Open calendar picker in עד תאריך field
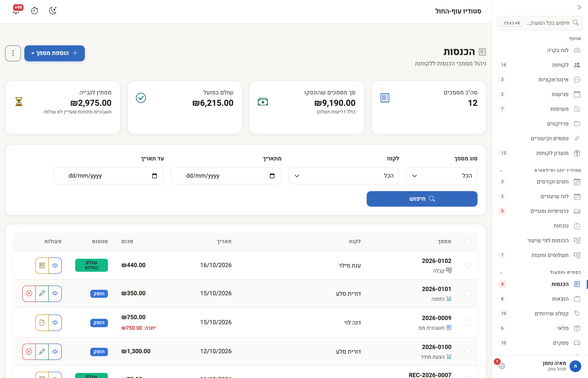Screen dimensions: 588x378 pyautogui.click(x=154, y=176)
